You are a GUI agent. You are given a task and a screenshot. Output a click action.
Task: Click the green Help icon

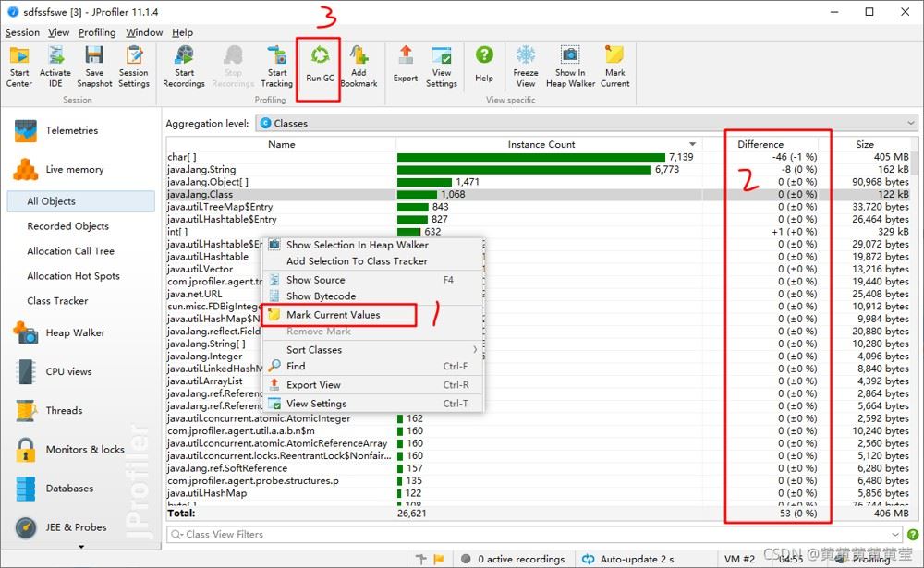[x=484, y=65]
